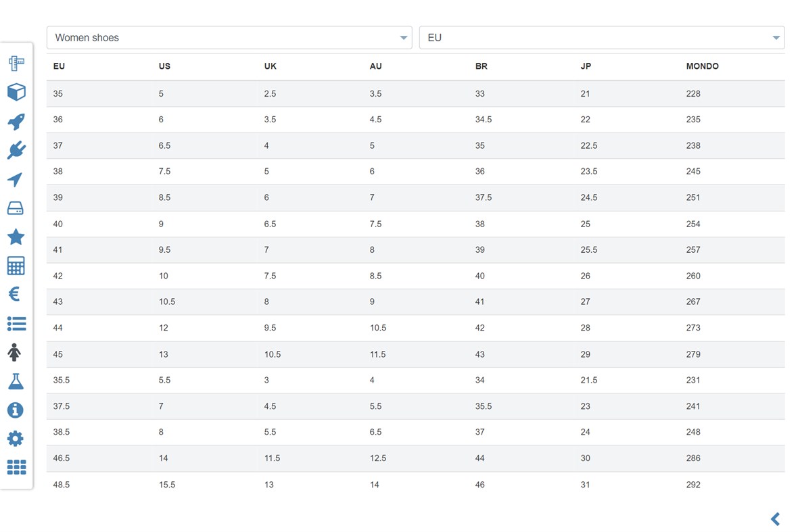Click the BR column header

click(482, 66)
